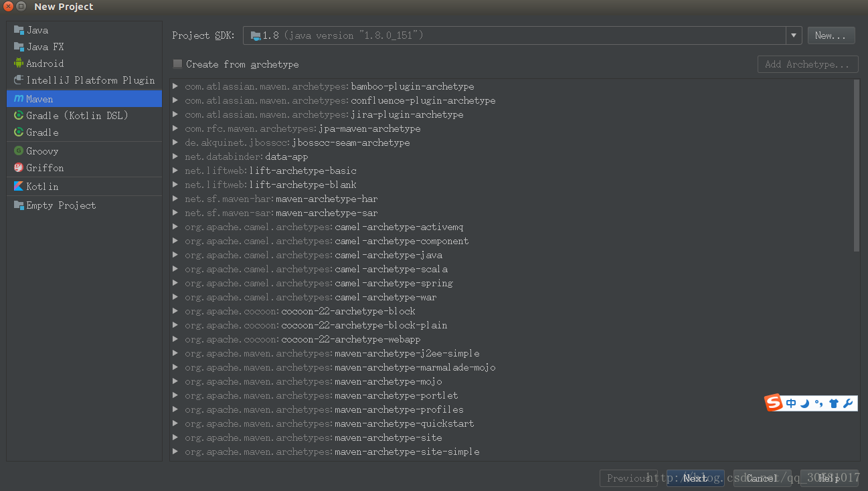
Task: Expand jbosscc-seam-archetype entry
Action: click(x=175, y=142)
